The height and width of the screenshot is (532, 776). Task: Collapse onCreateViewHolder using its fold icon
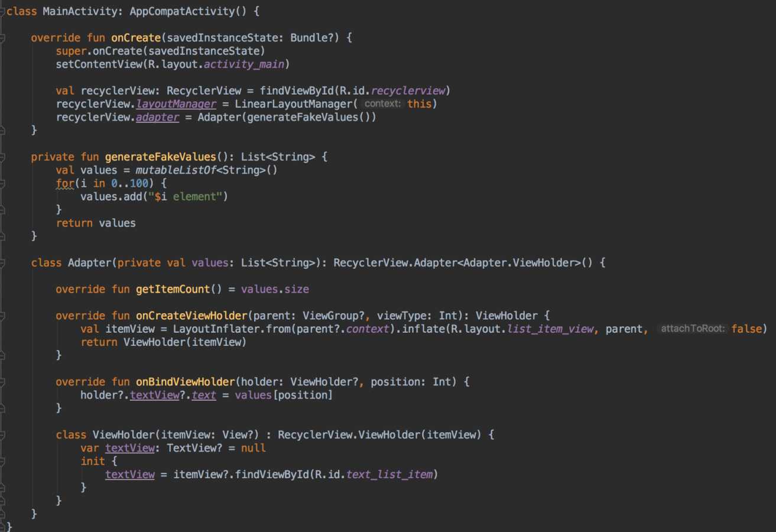coord(3,316)
